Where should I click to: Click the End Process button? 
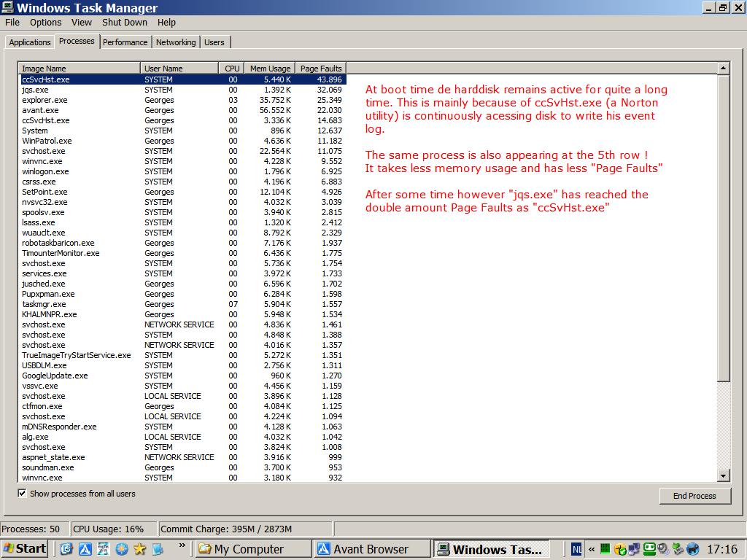[x=694, y=496]
